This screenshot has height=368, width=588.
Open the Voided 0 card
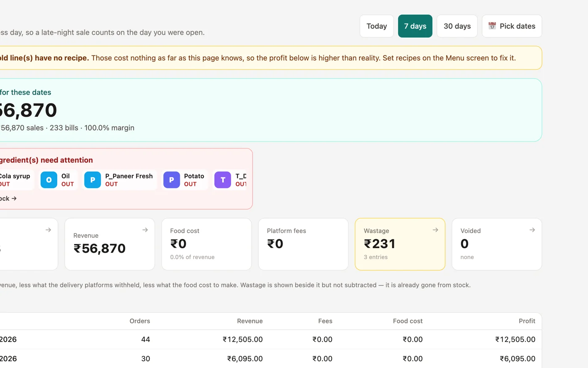click(497, 244)
